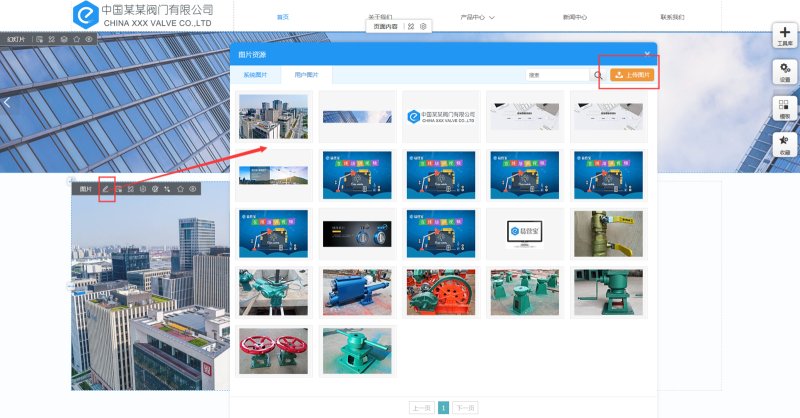The width and height of the screenshot is (800, 418).
Task: Click the 上传图片 upload button
Action: click(x=632, y=75)
